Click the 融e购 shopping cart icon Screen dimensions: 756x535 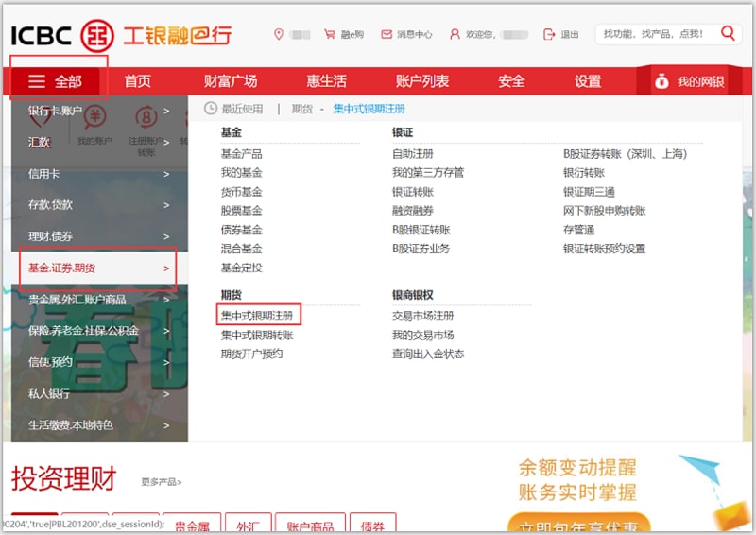(329, 34)
